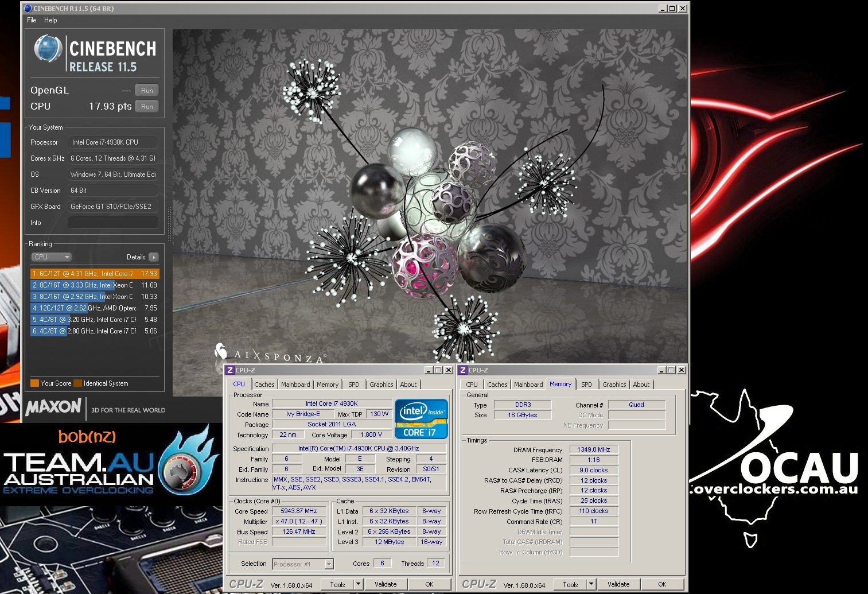
Task: Switch to About tab in left CPU-Z
Action: [408, 385]
